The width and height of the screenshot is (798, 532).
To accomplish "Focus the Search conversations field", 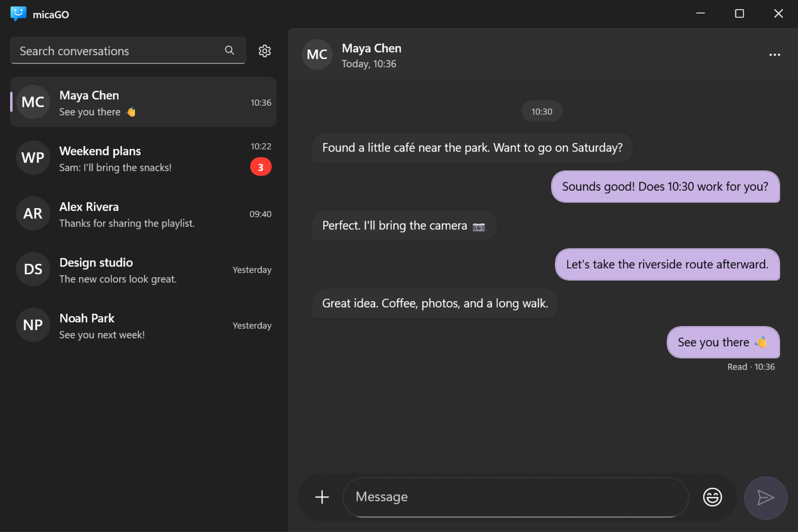I will (x=128, y=51).
